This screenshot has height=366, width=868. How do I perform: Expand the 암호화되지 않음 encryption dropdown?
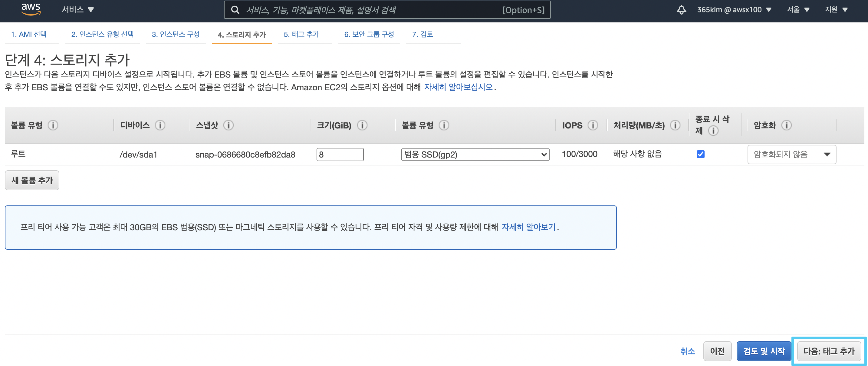tap(791, 155)
